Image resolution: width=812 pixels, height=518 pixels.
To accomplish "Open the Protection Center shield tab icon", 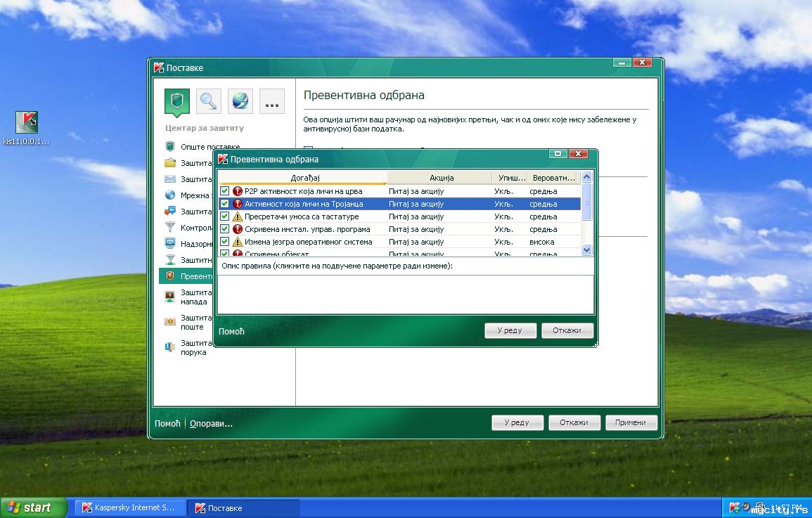I will tap(177, 101).
